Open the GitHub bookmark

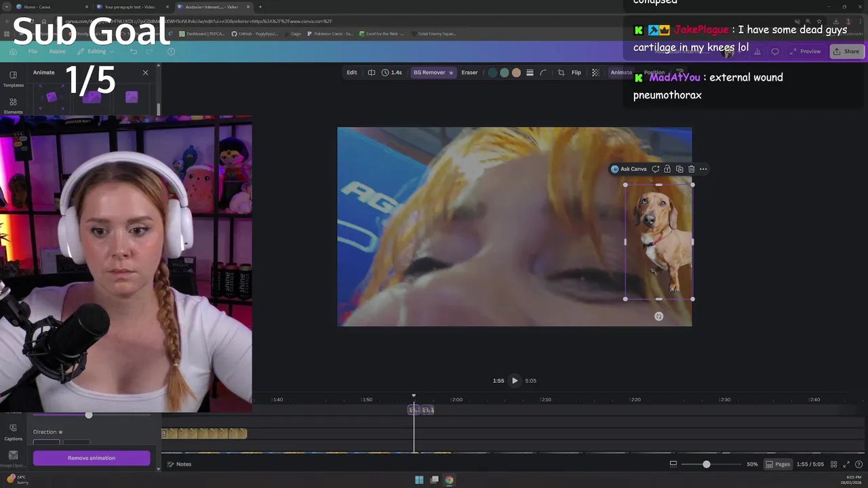click(x=254, y=33)
